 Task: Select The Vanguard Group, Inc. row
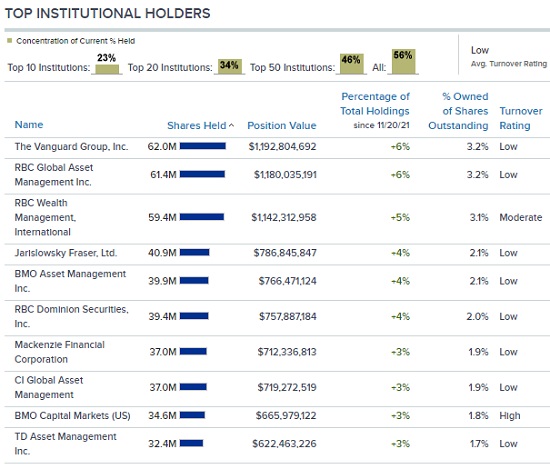(277, 147)
